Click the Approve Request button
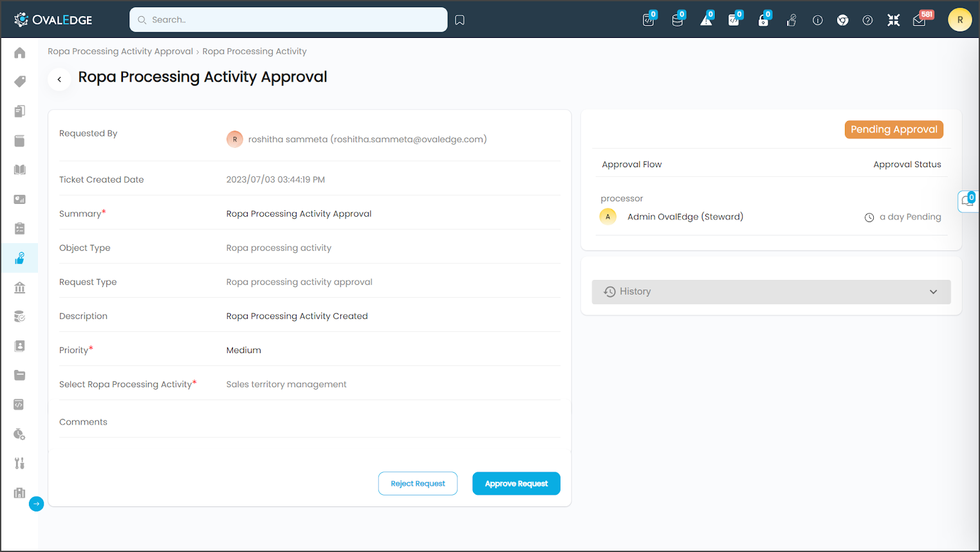980x552 pixels. [516, 484]
